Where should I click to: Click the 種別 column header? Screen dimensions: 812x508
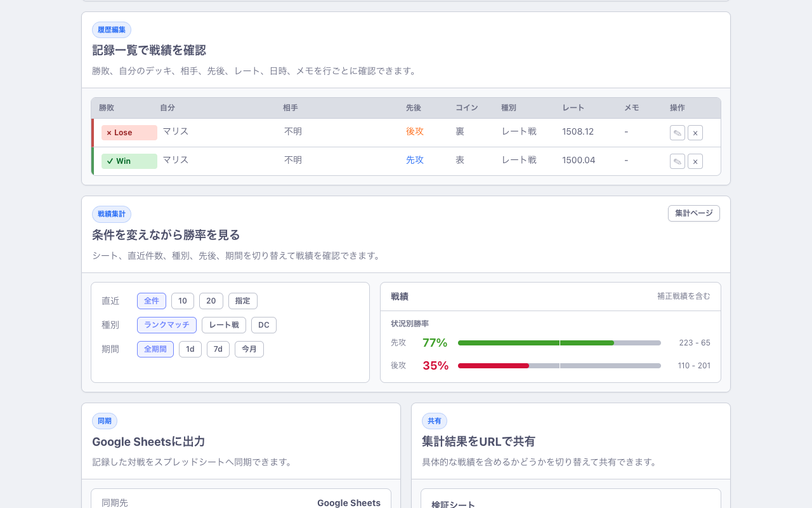tap(509, 108)
